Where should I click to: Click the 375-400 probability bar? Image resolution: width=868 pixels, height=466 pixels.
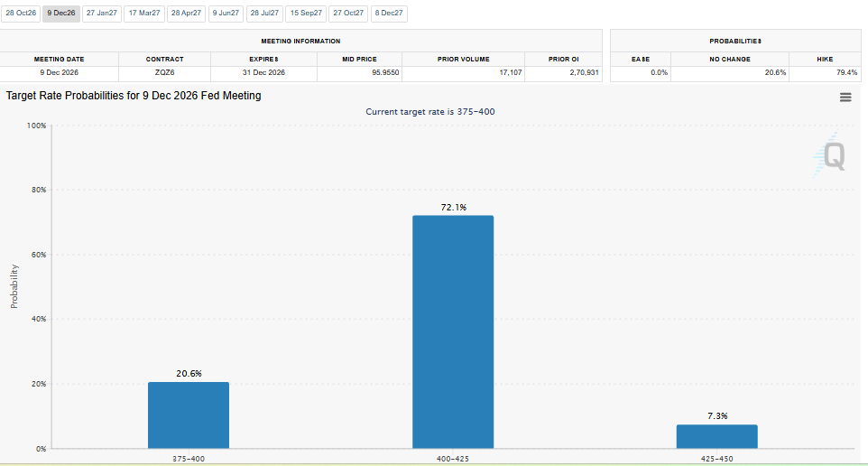click(x=189, y=415)
